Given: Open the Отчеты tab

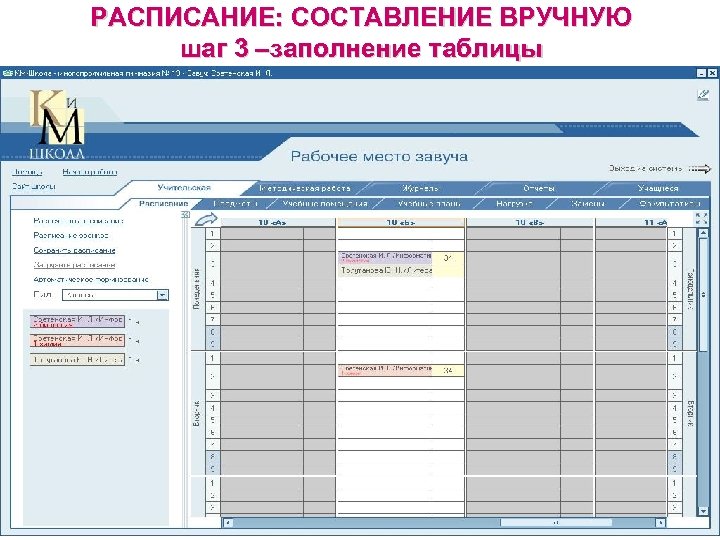Looking at the screenshot, I should tap(539, 188).
